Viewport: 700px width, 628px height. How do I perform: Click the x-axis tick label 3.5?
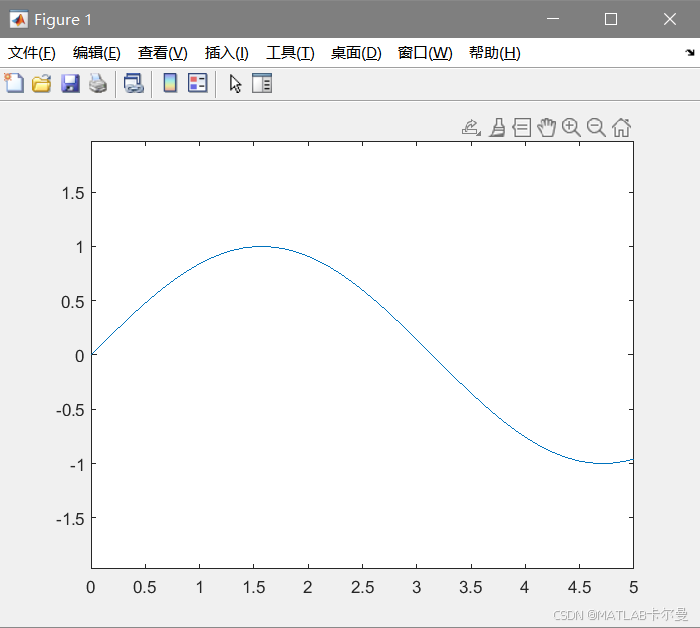[471, 587]
